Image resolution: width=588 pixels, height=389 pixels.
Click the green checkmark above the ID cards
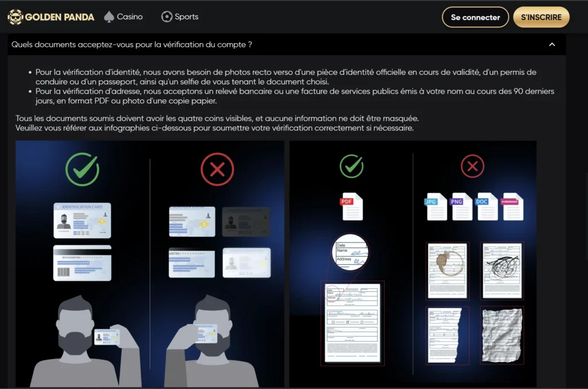[82, 169]
